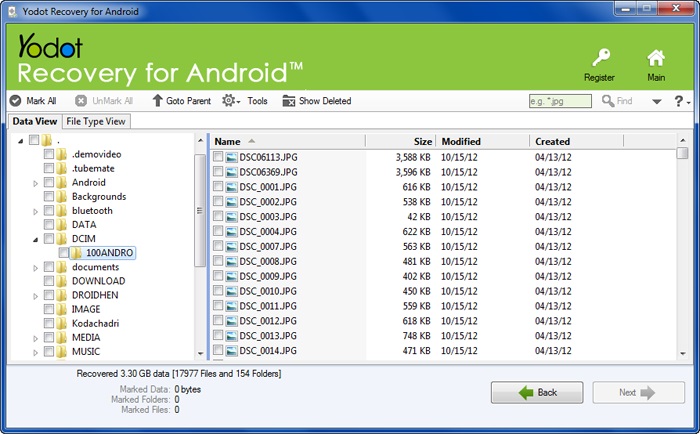This screenshot has width=700, height=434.
Task: Click the DCIM folder icon
Action: click(x=62, y=239)
